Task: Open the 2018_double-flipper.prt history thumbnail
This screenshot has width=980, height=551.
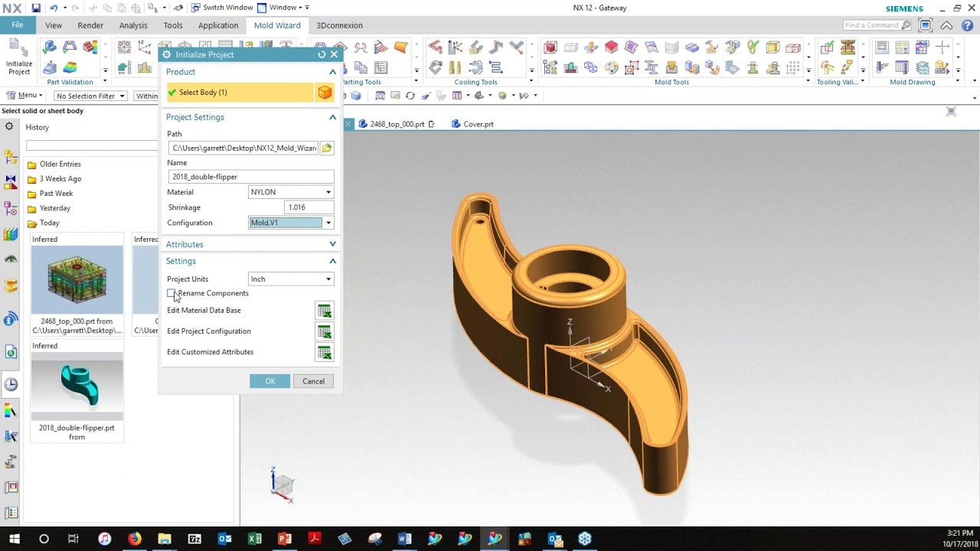Action: 77,386
